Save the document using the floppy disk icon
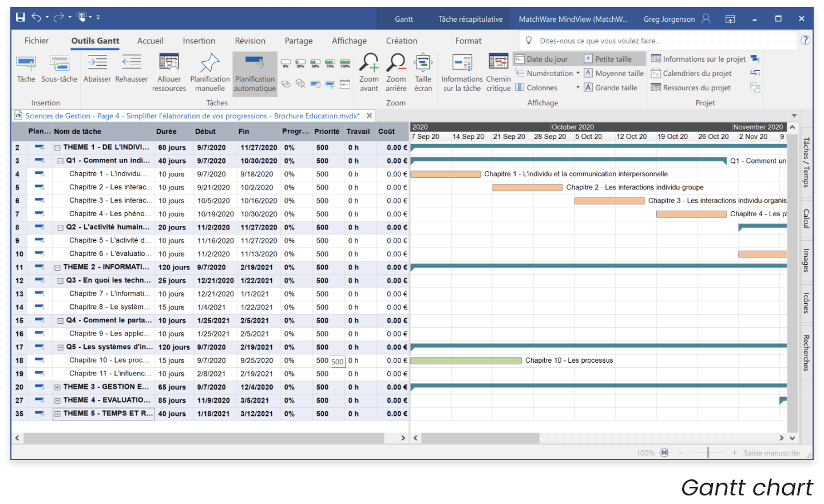824x504 pixels. point(21,17)
